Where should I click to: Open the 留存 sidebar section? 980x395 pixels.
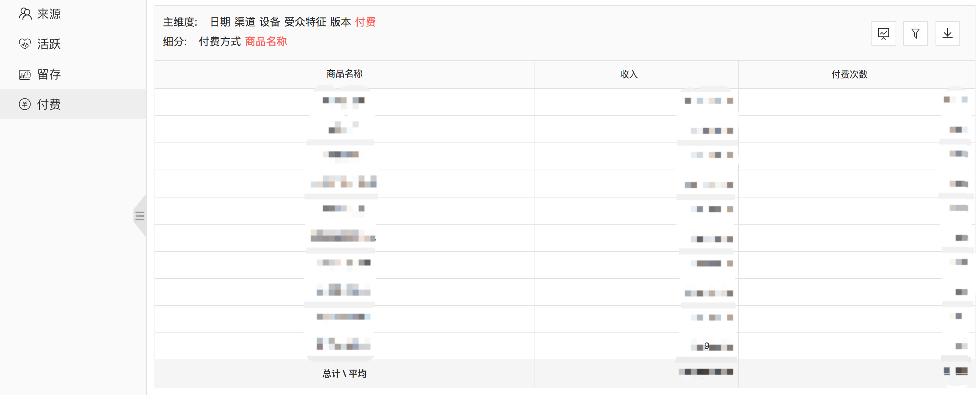(x=49, y=74)
